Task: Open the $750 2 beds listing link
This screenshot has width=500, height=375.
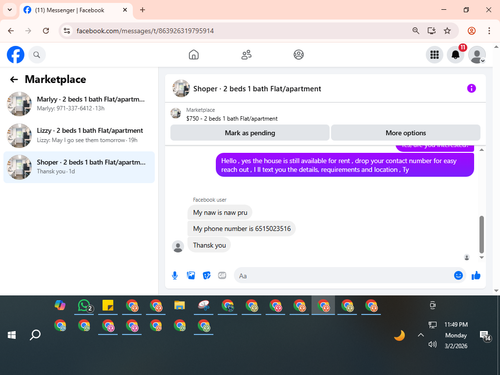Action: 232,119
